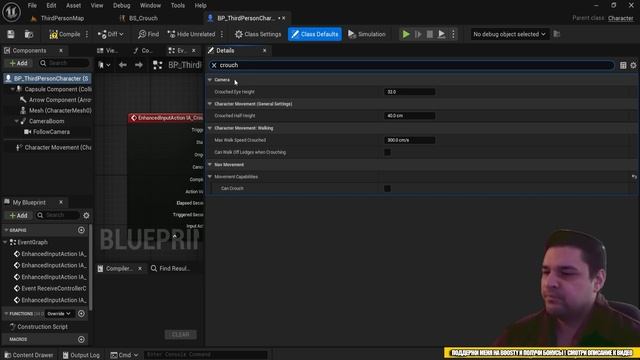Edit the Max Walk Speed Crouched value

coord(409,140)
